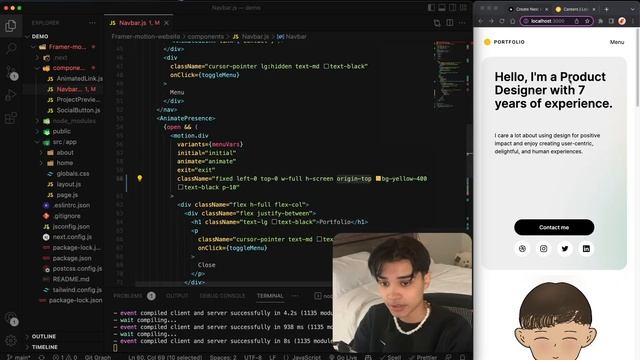640x360 pixels.
Task: Toggle the secondary sidebar layout icon
Action: click(x=453, y=7)
